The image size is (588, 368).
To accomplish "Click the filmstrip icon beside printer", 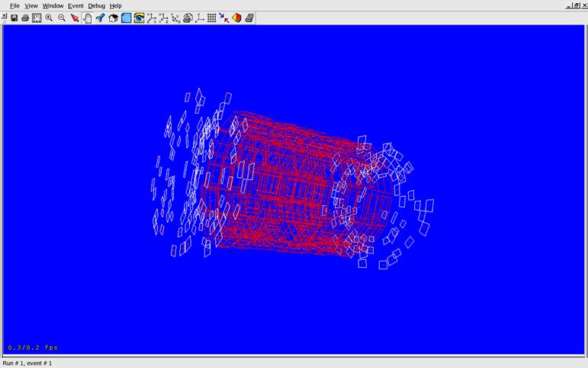I will pyautogui.click(x=37, y=18).
